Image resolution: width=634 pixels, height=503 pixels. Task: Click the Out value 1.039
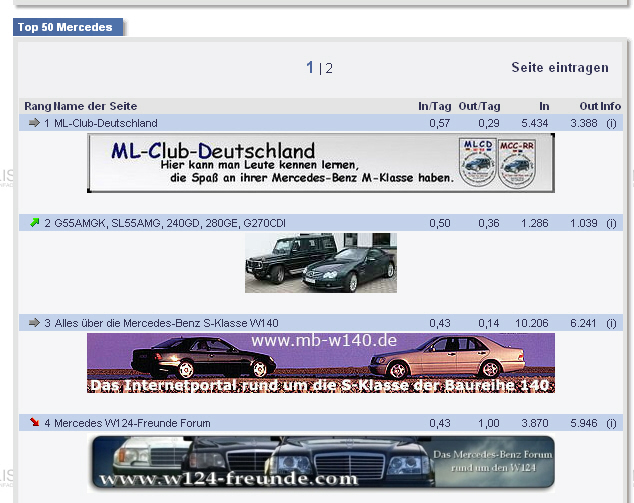pos(583,223)
